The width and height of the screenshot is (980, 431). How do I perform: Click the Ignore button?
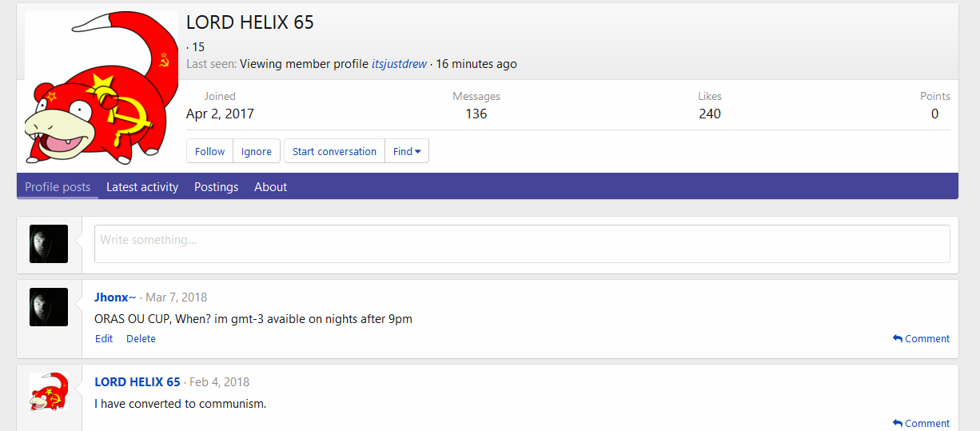pos(257,151)
